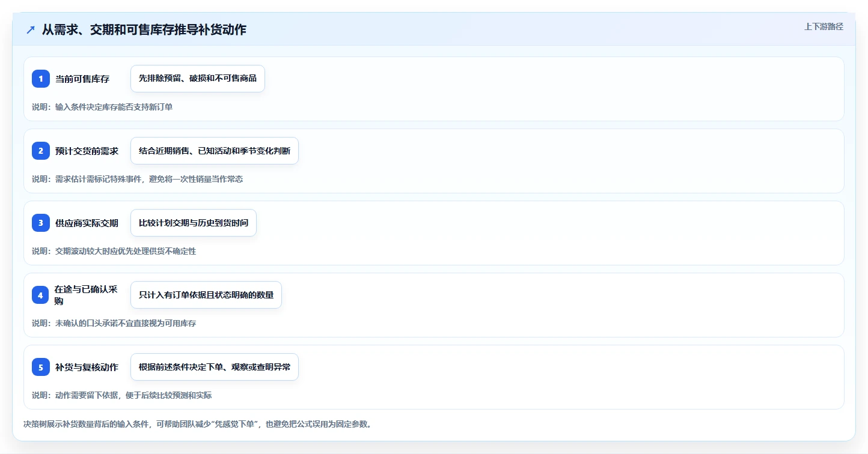Click the note 输入条件决定库存能否支持新订单

pyautogui.click(x=102, y=107)
